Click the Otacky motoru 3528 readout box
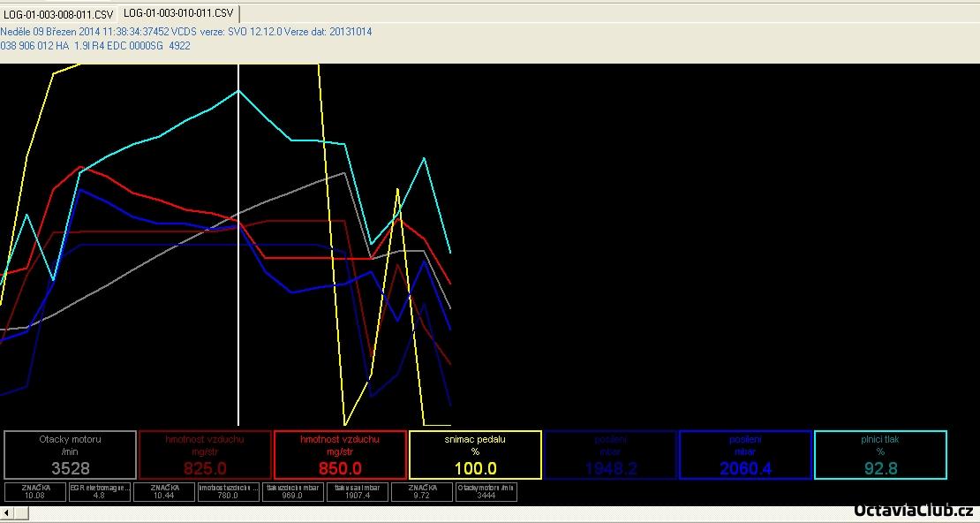The width and height of the screenshot is (980, 523). click(x=71, y=455)
